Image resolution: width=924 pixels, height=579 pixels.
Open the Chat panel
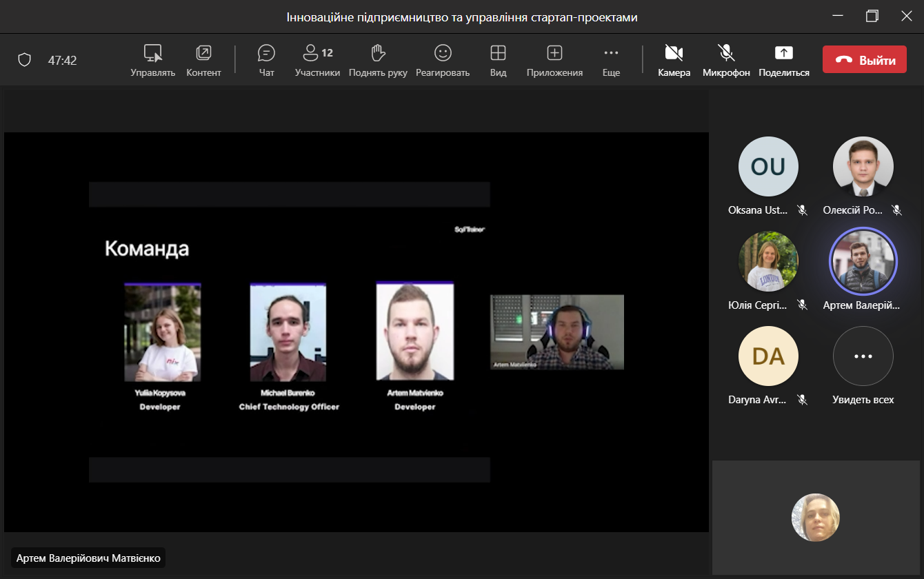point(266,60)
